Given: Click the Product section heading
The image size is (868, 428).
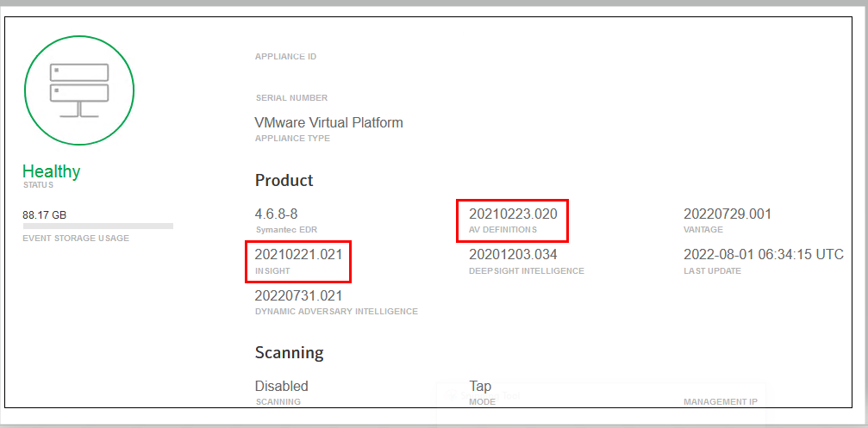Looking at the screenshot, I should (284, 181).
